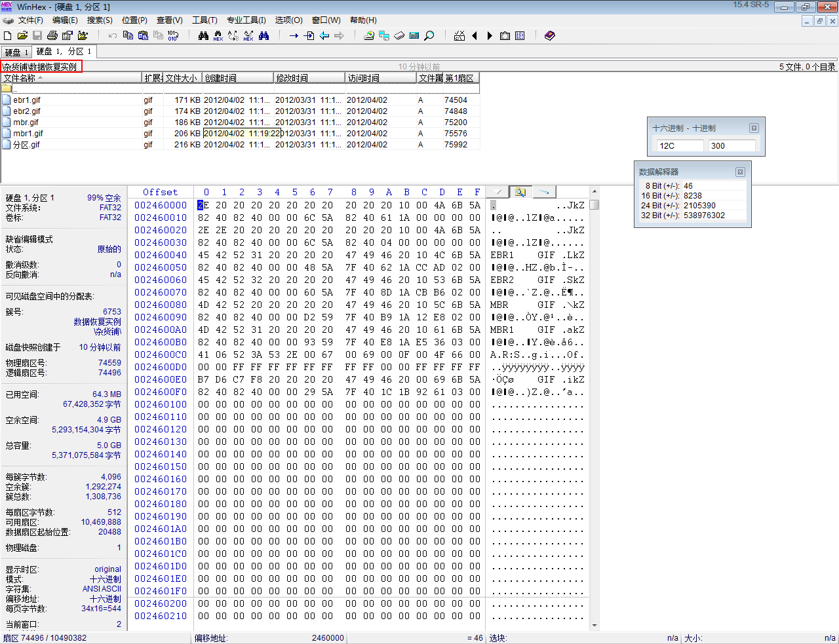Switch to the 硬盘 1, 分区 1 tab

coord(64,51)
